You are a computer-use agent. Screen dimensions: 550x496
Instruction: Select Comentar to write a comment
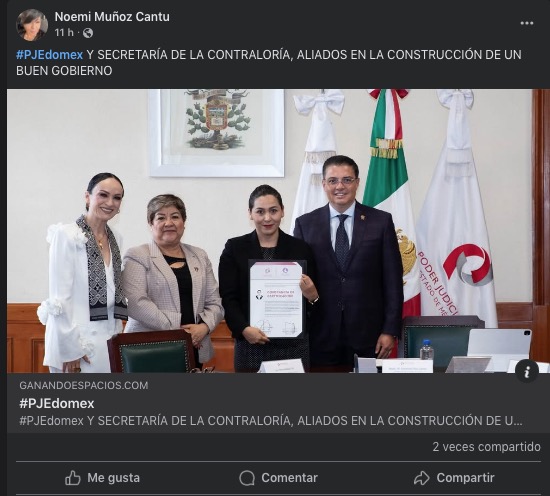pyautogui.click(x=279, y=478)
